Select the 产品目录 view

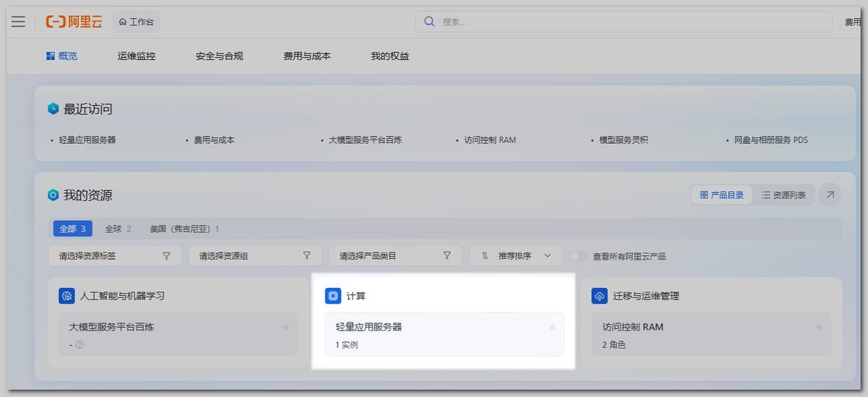[722, 195]
